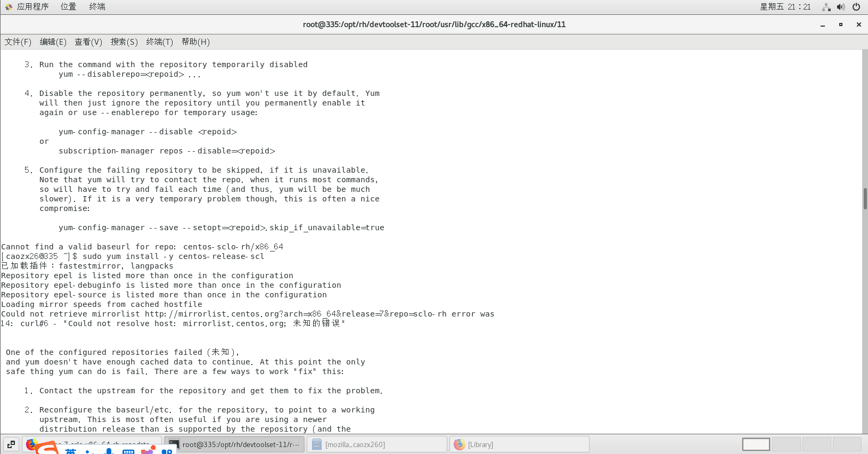This screenshot has width=868, height=454.
Task: Open the 帮助(H) menu
Action: pos(195,42)
